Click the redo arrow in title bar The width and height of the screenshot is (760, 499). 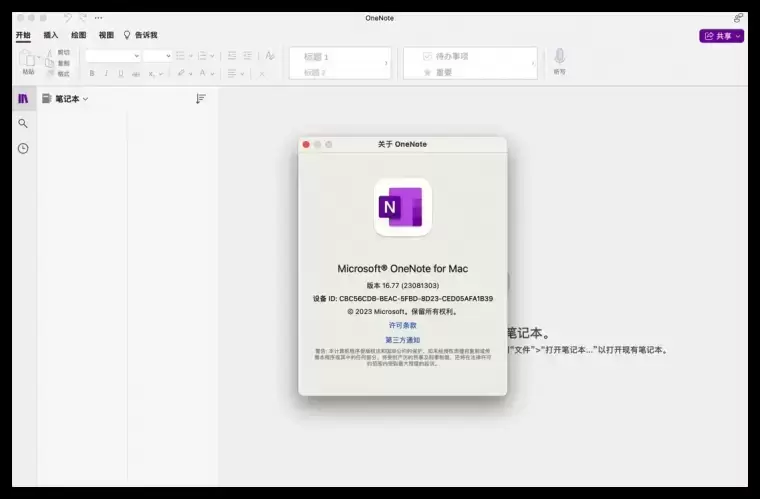tap(83, 18)
